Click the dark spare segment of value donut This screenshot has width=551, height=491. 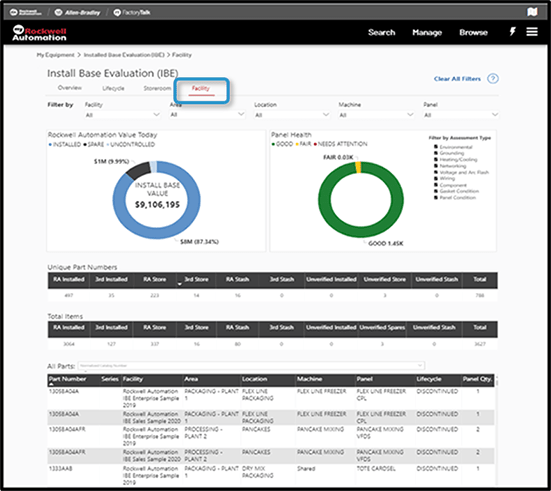coord(139,170)
